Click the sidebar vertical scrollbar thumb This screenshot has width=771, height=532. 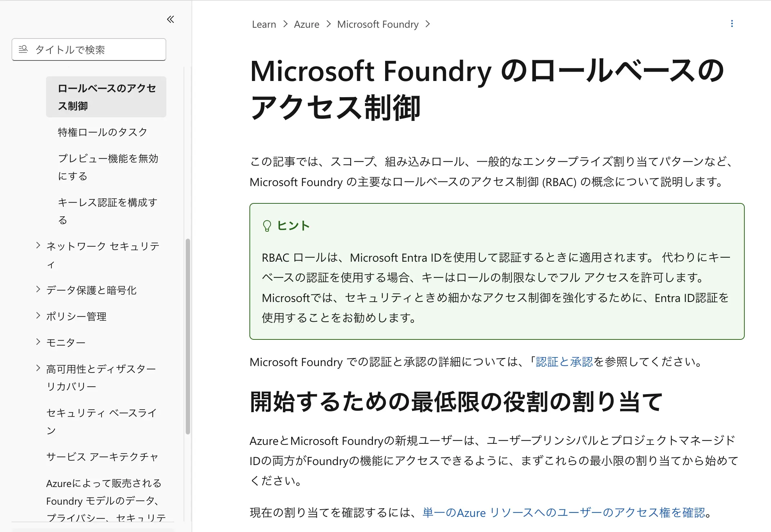(x=188, y=337)
